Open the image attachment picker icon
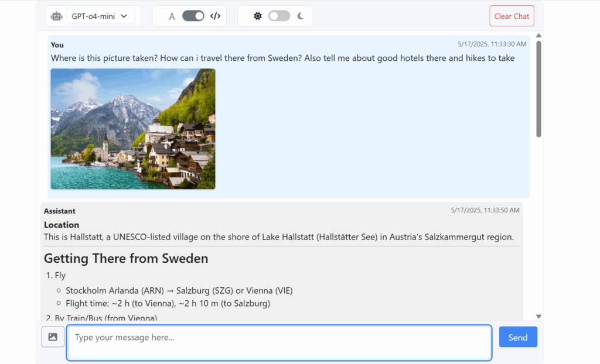The height and width of the screenshot is (364, 600). (53, 336)
